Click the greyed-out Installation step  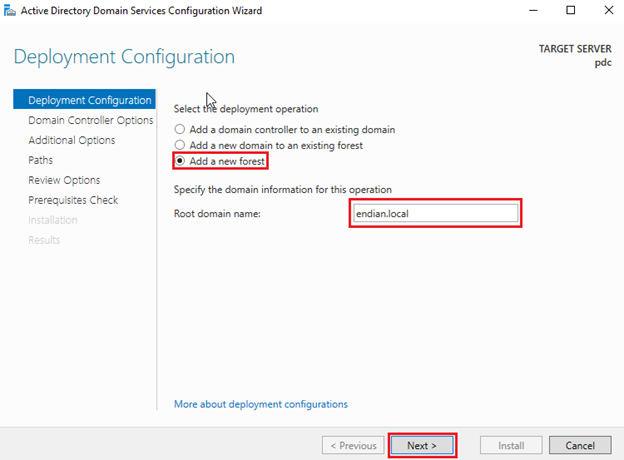coord(53,220)
